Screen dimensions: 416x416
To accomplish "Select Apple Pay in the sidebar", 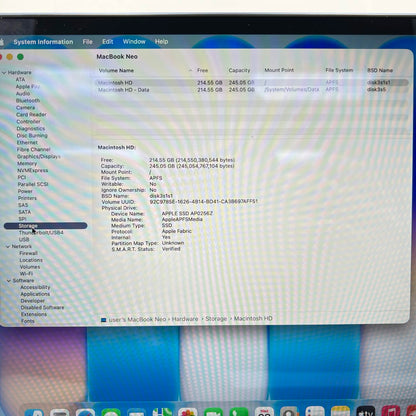I will (28, 86).
